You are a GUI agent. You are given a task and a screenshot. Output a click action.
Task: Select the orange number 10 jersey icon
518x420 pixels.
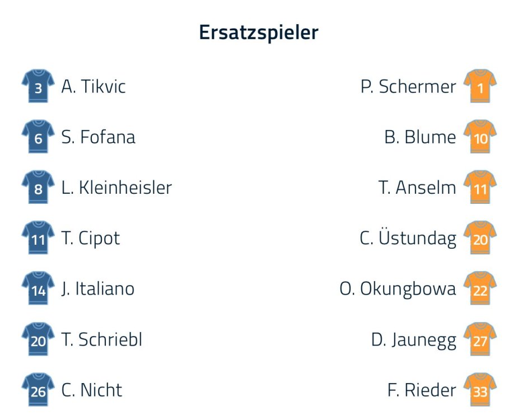[480, 137]
